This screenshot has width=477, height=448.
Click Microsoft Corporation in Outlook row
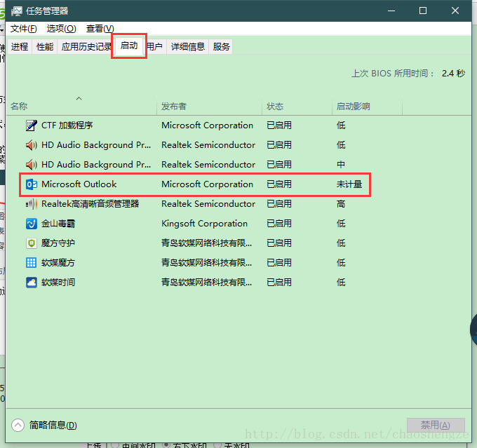click(207, 184)
